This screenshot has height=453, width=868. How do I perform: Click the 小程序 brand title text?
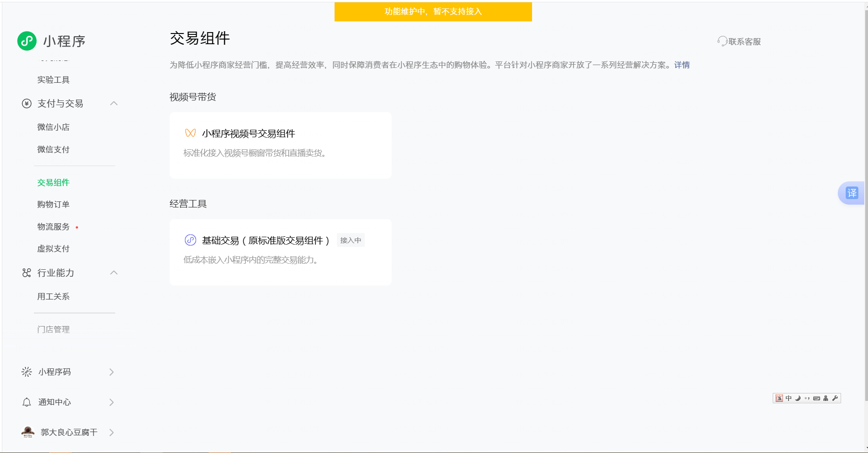[65, 41]
